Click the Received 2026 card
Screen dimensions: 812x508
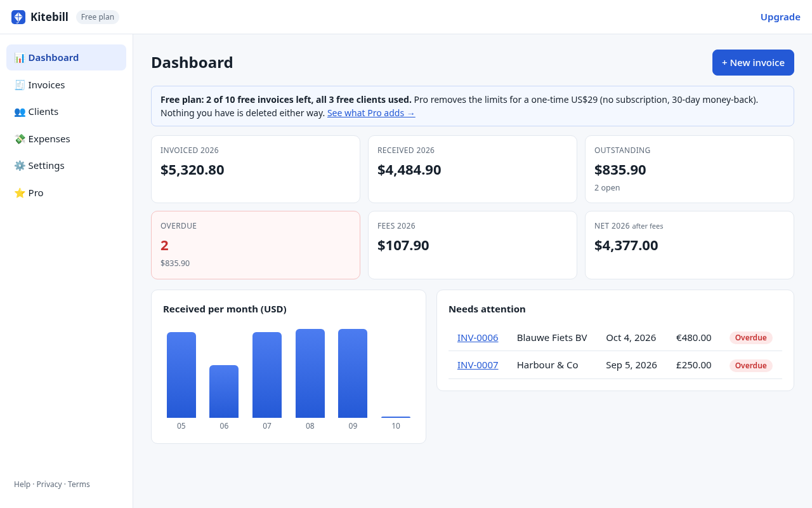pos(473,169)
